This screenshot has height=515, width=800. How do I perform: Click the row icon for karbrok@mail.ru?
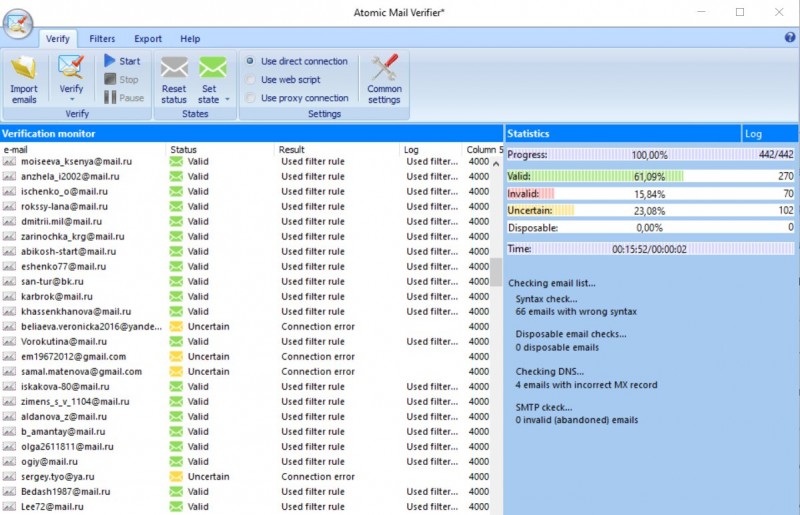(x=9, y=296)
